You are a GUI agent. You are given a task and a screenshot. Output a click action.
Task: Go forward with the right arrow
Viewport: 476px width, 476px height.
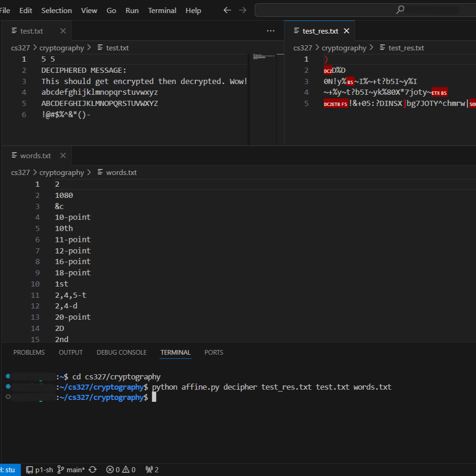click(243, 10)
